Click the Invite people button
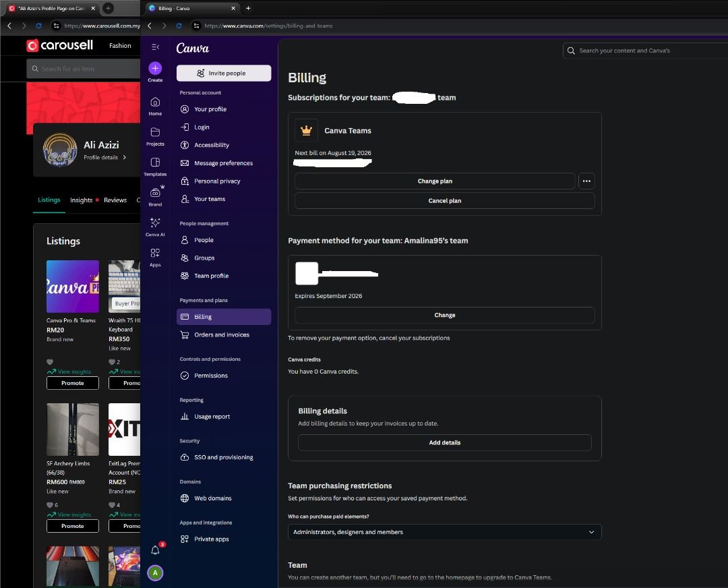Image resolution: width=728 pixels, height=588 pixels. pos(224,73)
